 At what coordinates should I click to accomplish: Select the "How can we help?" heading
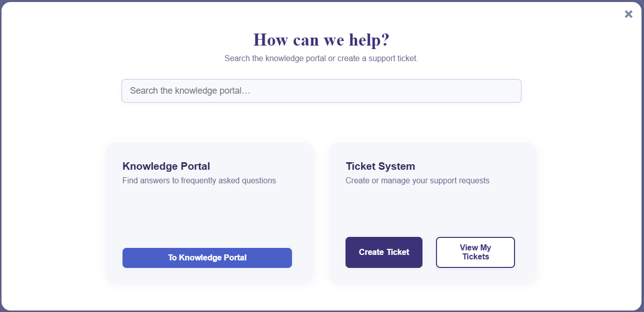(x=321, y=40)
